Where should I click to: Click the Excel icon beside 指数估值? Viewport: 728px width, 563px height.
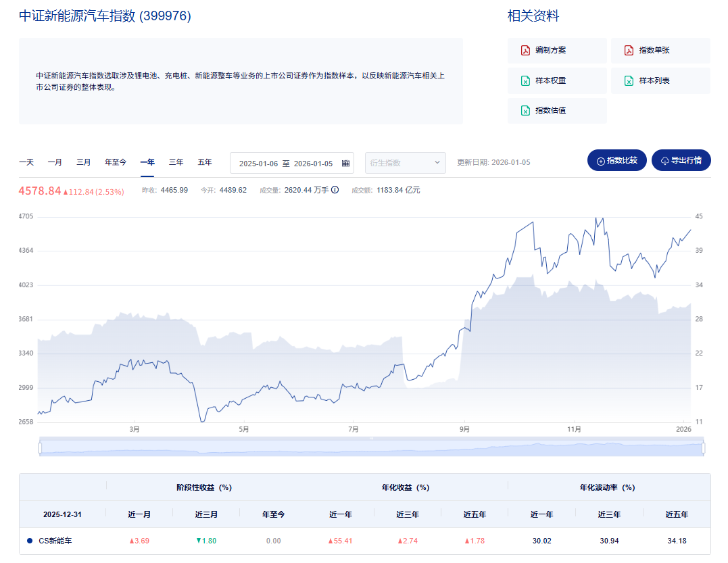pos(525,111)
